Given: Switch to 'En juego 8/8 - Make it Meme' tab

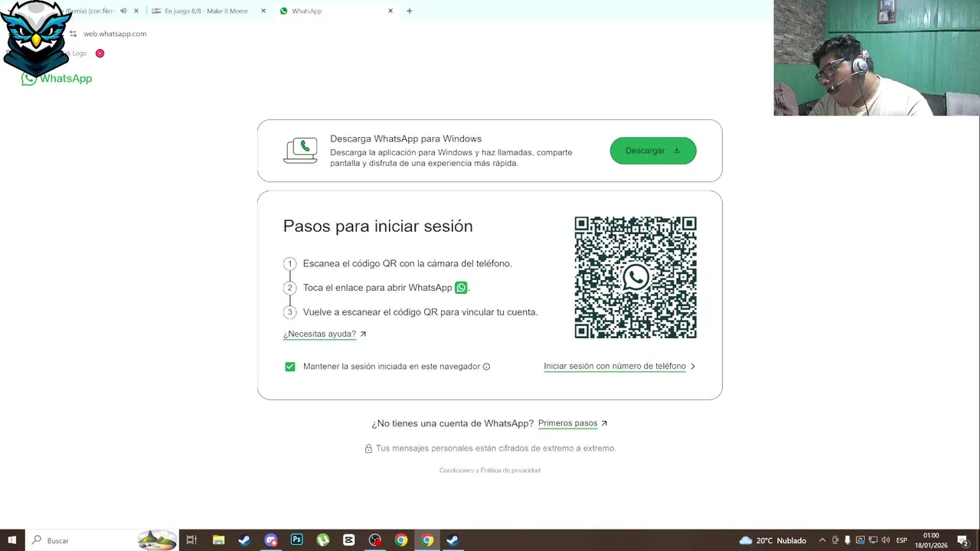Looking at the screenshot, I should coord(207,11).
